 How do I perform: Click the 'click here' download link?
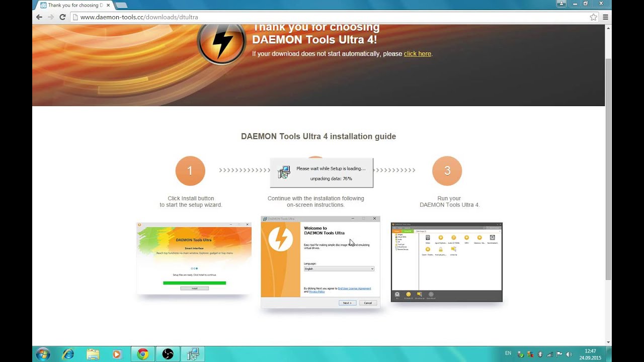[x=417, y=54]
